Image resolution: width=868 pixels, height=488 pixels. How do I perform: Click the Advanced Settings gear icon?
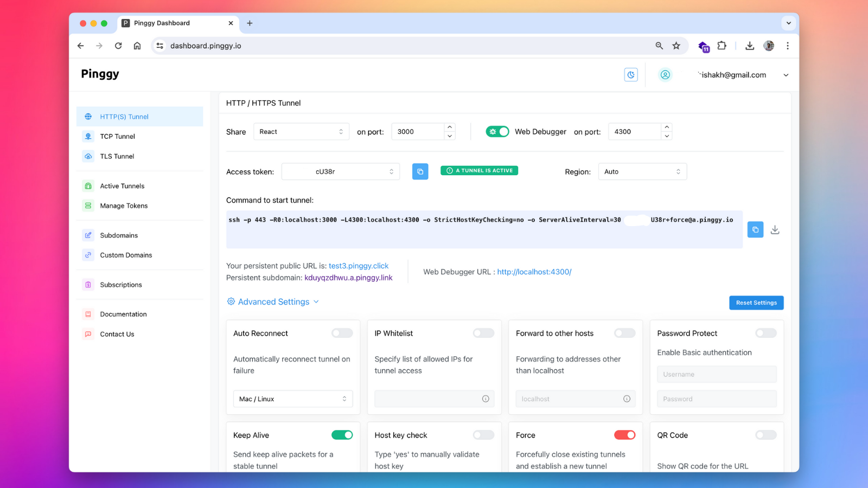tap(231, 301)
